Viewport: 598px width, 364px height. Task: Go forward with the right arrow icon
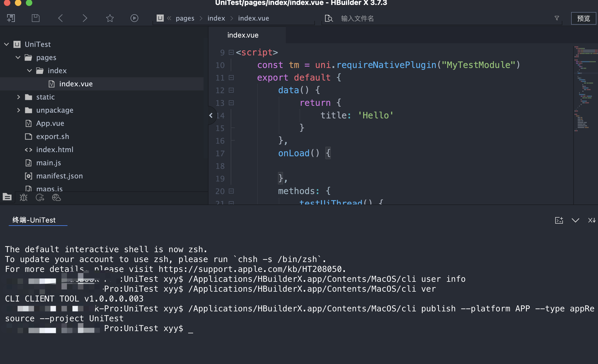[85, 18]
